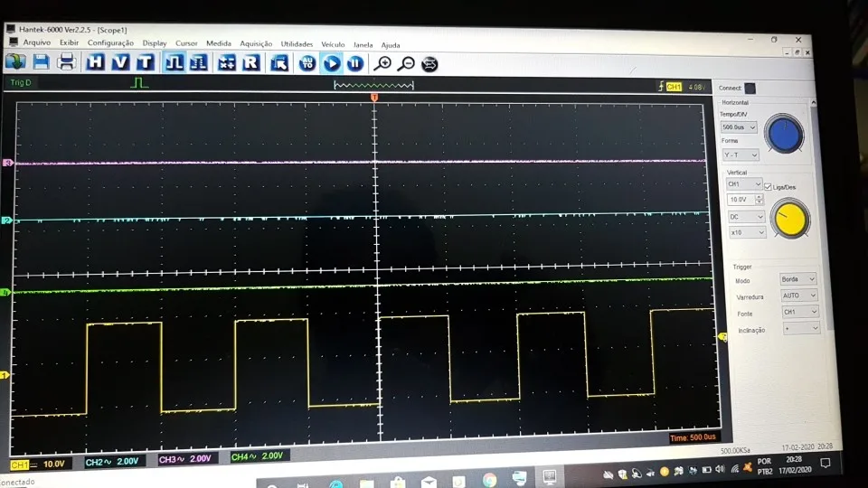Click the Time: 500.0us readout
868x488 pixels.
[x=693, y=437]
